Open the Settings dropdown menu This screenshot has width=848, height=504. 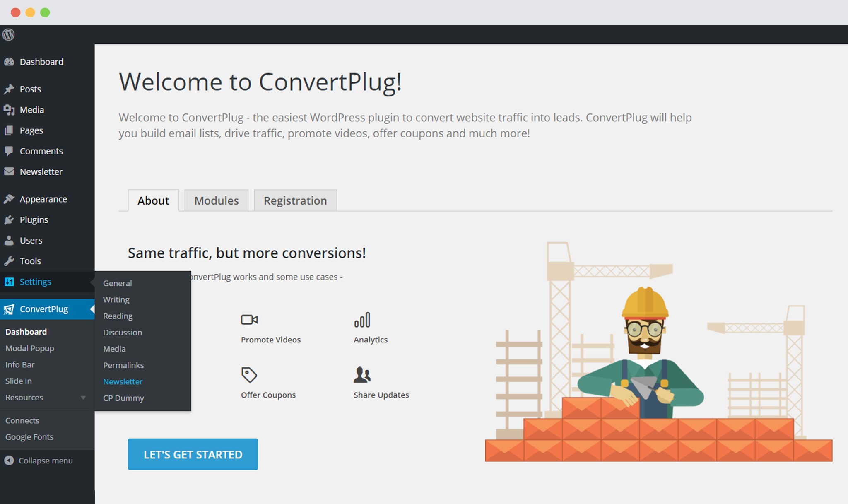(x=35, y=281)
